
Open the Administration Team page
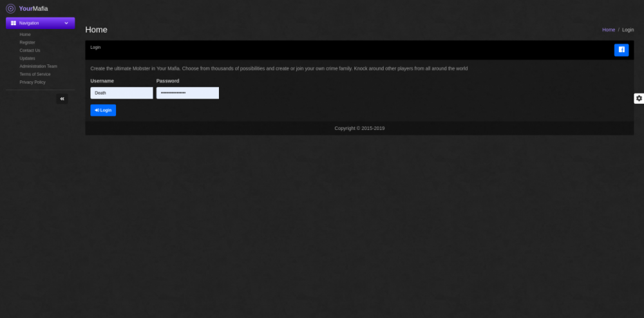pyautogui.click(x=38, y=66)
